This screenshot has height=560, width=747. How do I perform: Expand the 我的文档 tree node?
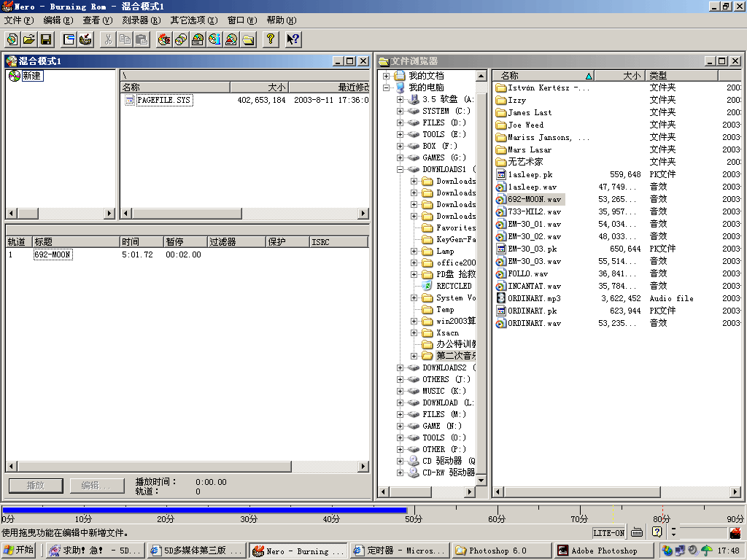click(387, 76)
